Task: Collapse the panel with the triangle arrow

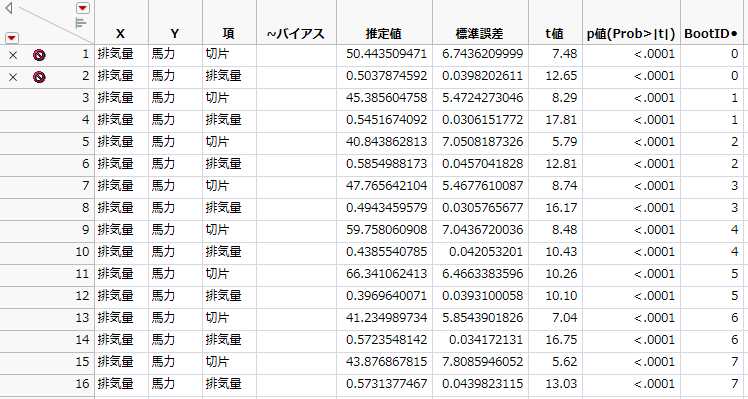Action: click(9, 8)
